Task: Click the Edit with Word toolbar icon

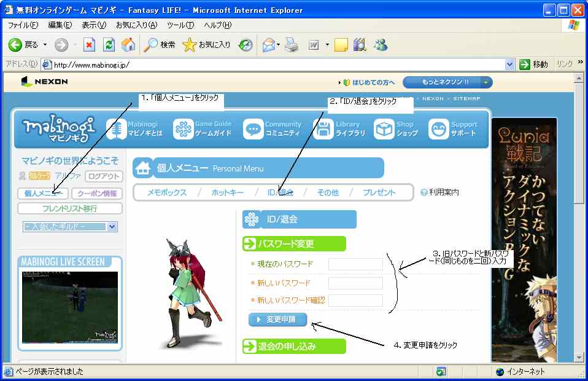Action: (314, 45)
